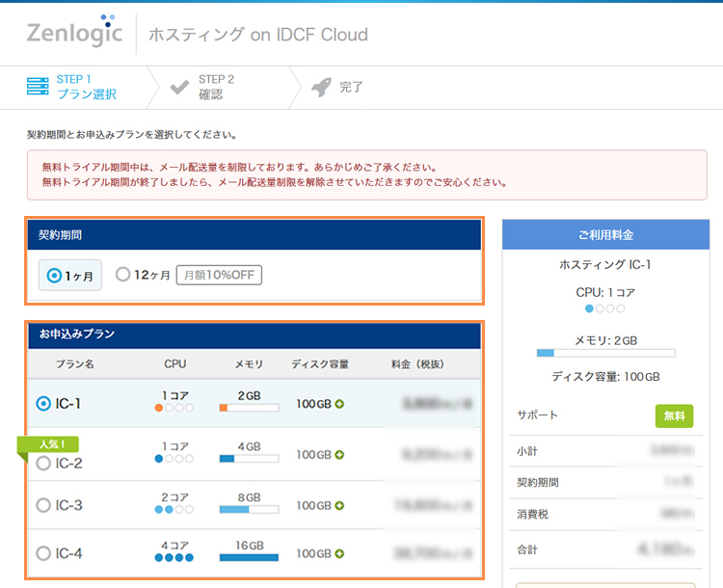This screenshot has width=723, height=588.
Task: Click the STEP 1 server stack icon
Action: (38, 86)
